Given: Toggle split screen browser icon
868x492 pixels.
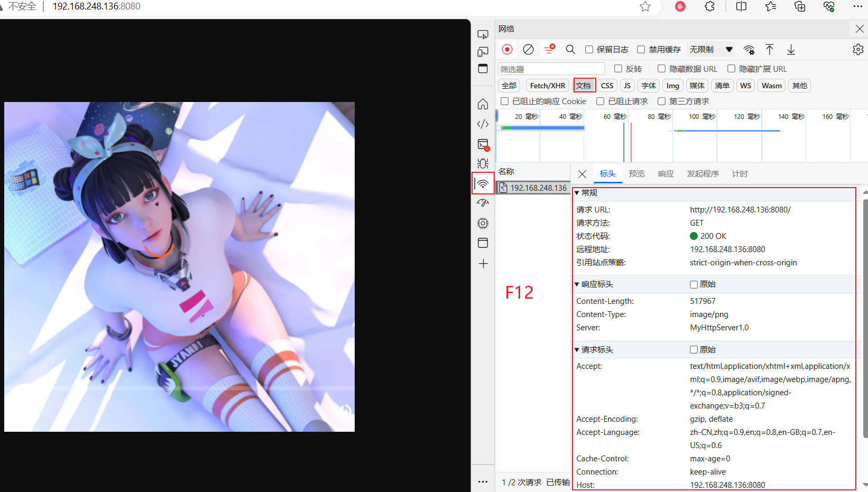Looking at the screenshot, I should pos(741,6).
